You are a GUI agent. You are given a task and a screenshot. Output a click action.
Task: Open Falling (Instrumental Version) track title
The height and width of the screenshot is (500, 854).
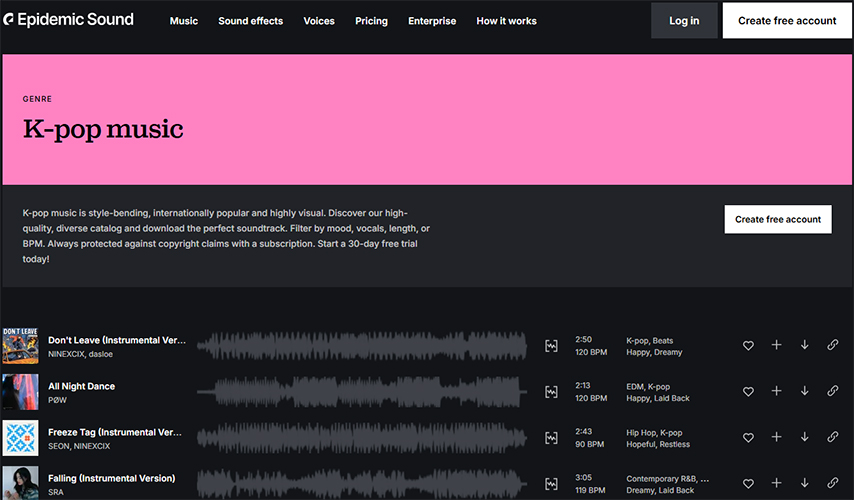tap(112, 478)
